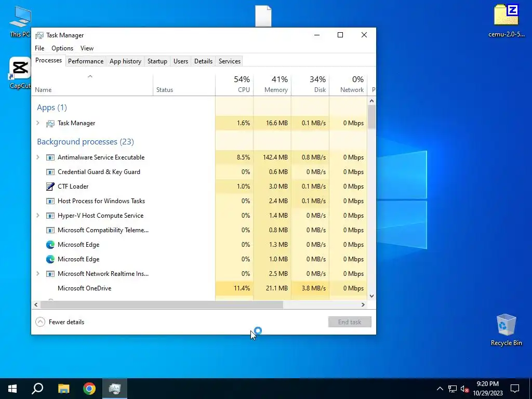This screenshot has width=532, height=399.
Task: Switch to the Details tab
Action: tap(203, 61)
